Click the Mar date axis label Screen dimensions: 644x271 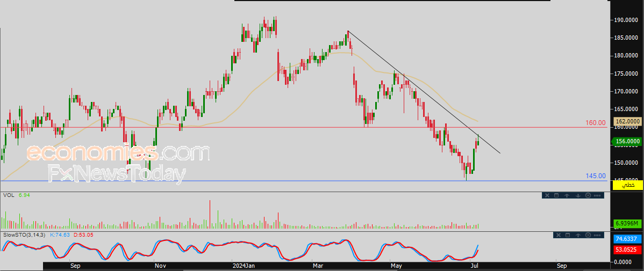pyautogui.click(x=318, y=266)
